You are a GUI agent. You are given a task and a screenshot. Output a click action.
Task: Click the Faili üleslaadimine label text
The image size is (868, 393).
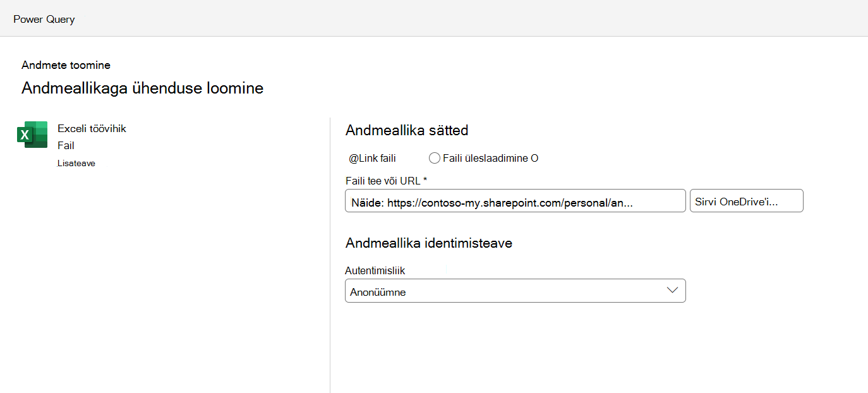click(x=485, y=158)
